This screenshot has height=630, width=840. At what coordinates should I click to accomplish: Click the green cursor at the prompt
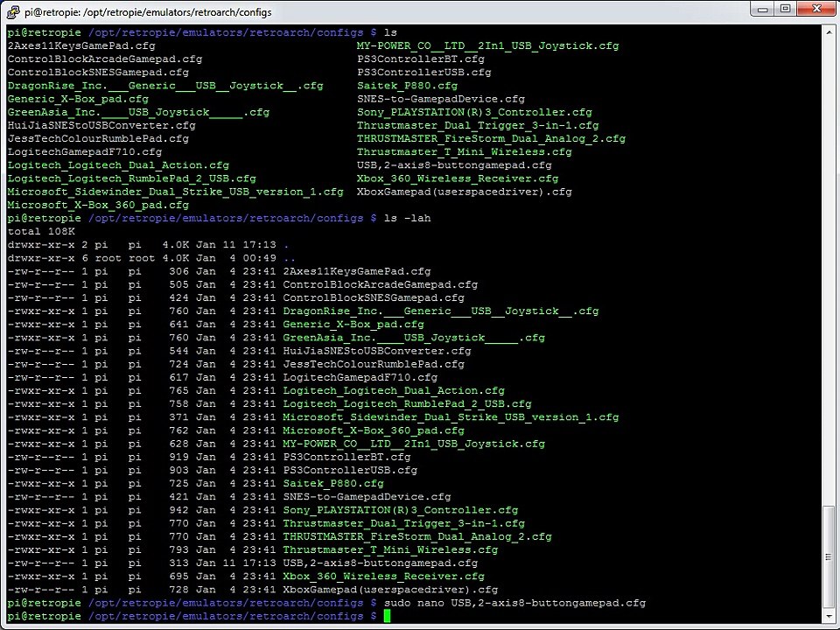(x=388, y=616)
